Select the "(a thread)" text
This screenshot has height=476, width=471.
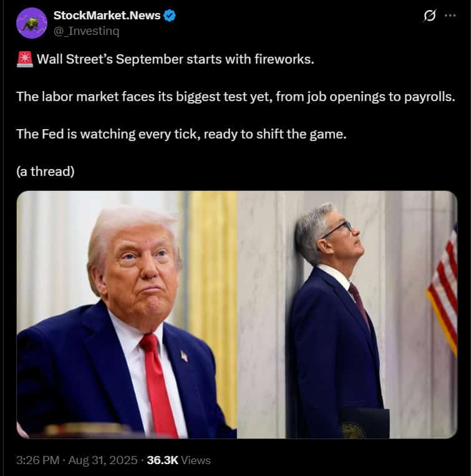click(x=46, y=172)
